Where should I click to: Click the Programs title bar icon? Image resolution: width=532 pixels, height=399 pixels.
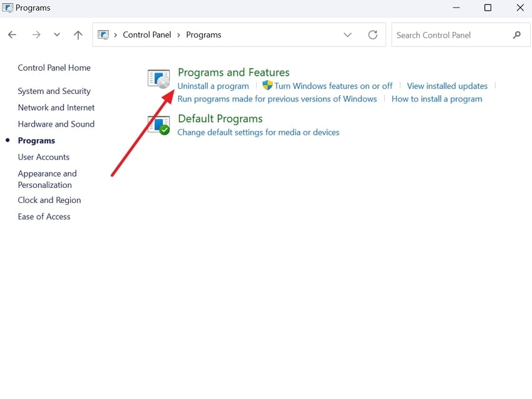8,8
